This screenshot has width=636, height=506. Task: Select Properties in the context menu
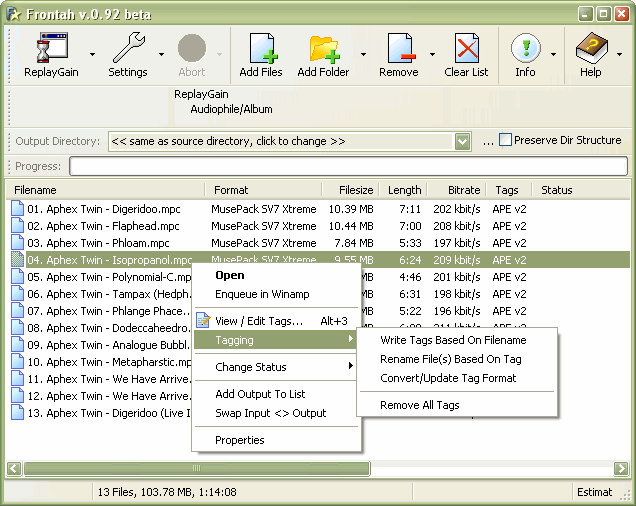pos(240,440)
